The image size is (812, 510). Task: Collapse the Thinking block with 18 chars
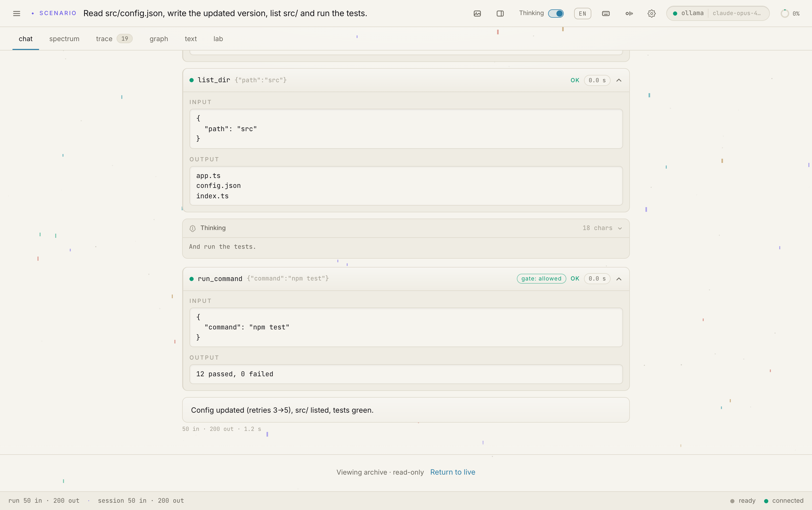coord(620,228)
